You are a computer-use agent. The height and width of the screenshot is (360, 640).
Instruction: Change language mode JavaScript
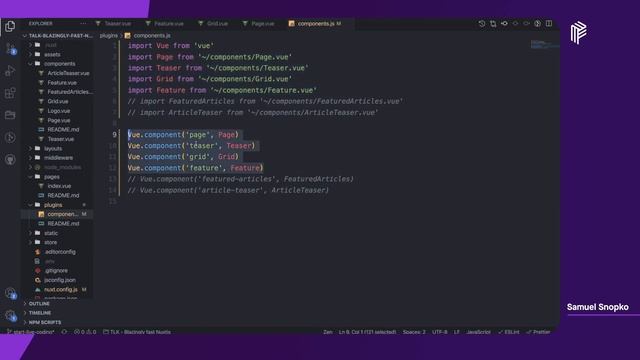coord(478,332)
